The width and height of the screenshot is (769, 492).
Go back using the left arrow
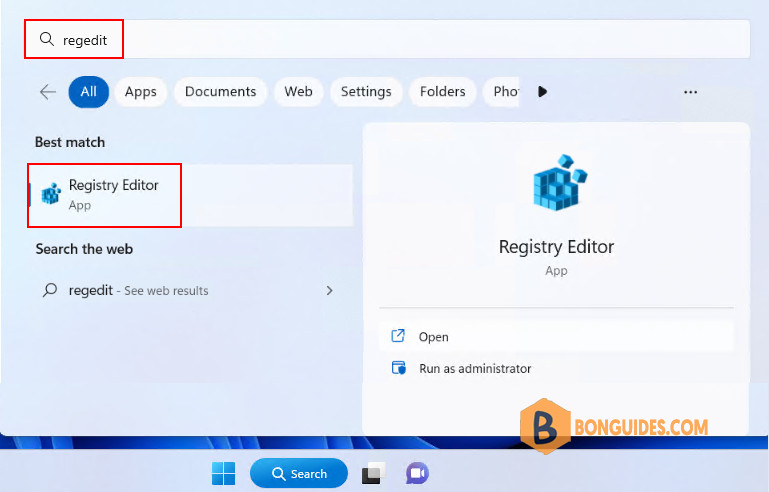coord(48,92)
